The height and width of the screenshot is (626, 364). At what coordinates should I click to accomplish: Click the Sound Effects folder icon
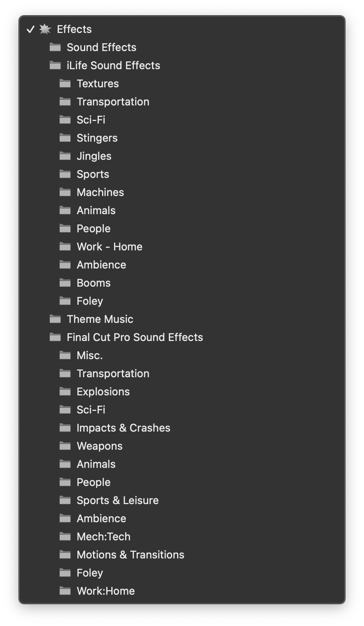click(x=55, y=47)
